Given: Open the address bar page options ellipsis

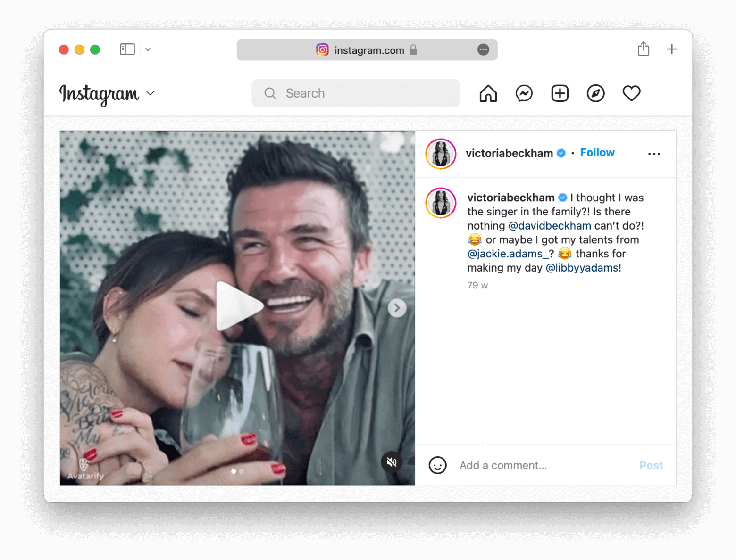Looking at the screenshot, I should click(483, 49).
